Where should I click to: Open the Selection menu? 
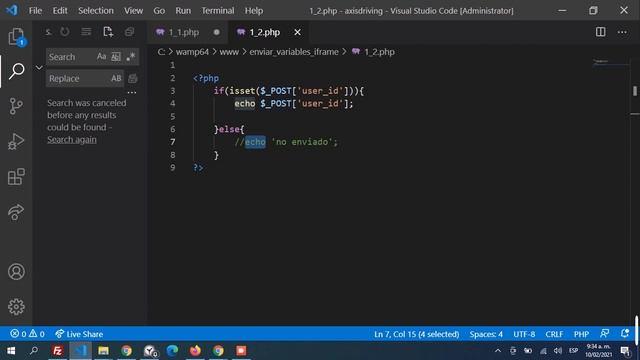[x=96, y=11]
